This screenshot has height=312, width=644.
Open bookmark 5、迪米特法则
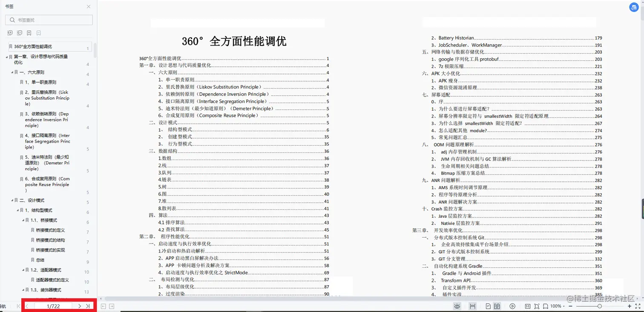[47, 163]
